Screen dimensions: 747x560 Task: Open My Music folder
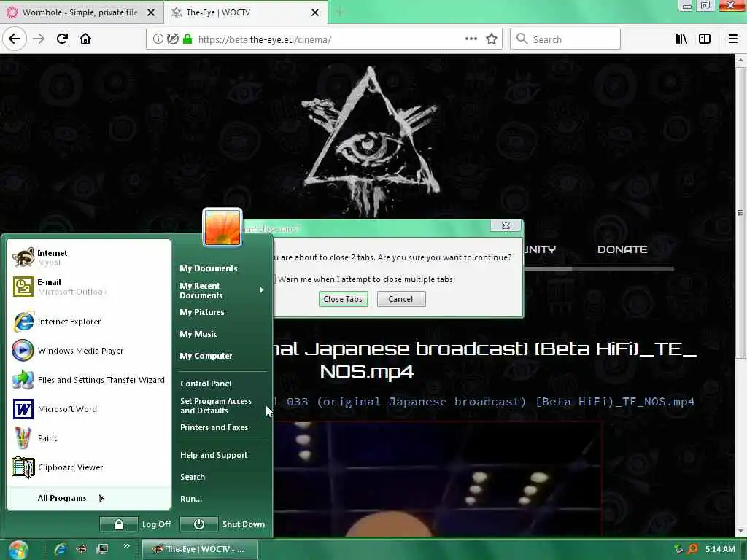point(198,334)
